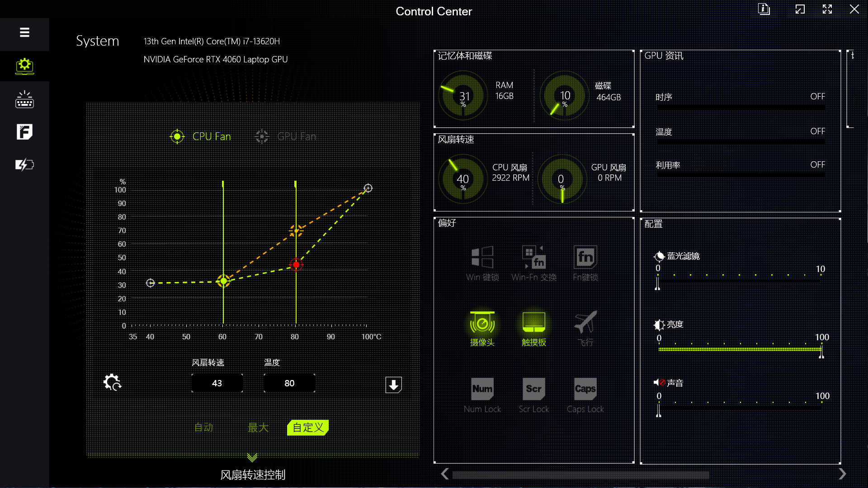The width and height of the screenshot is (868, 488).
Task: Click the info icon in title bar
Action: click(x=764, y=9)
